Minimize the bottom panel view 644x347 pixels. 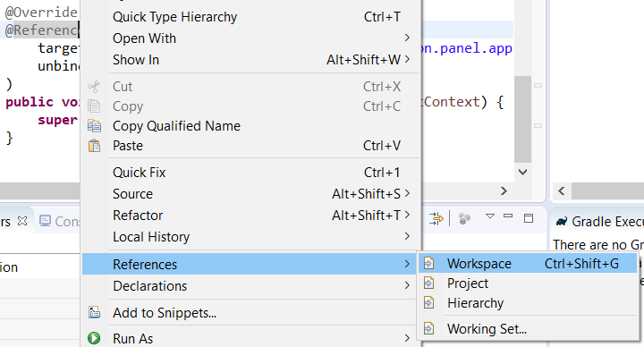pyautogui.click(x=508, y=216)
